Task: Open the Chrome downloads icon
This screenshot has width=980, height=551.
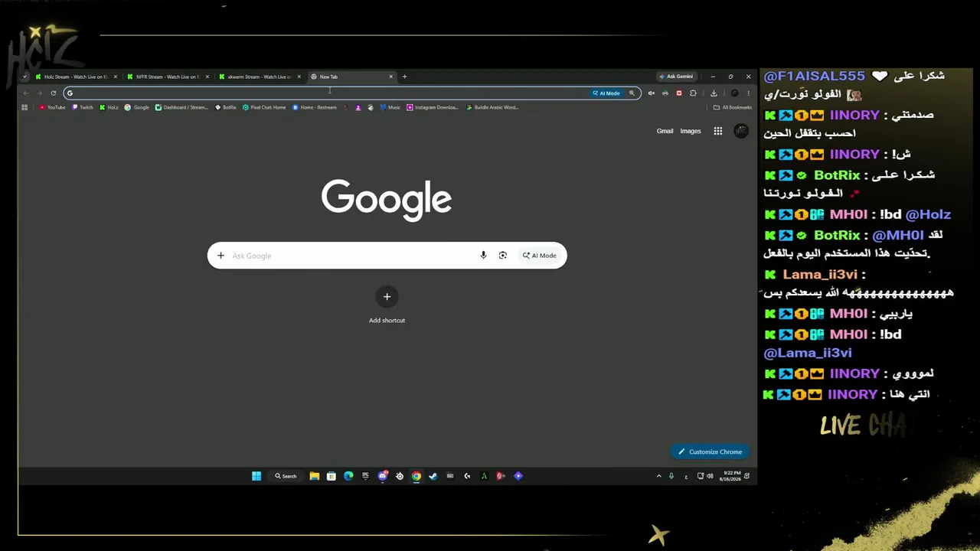Action: click(714, 93)
